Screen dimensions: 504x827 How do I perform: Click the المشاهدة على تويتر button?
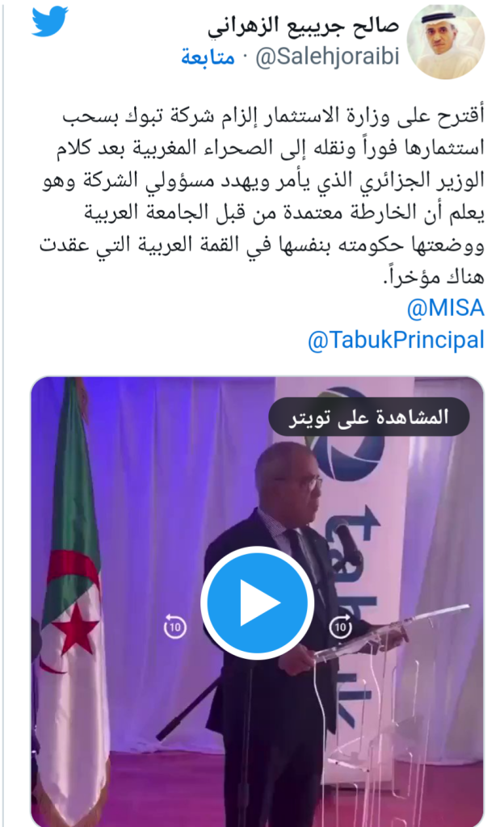369,418
